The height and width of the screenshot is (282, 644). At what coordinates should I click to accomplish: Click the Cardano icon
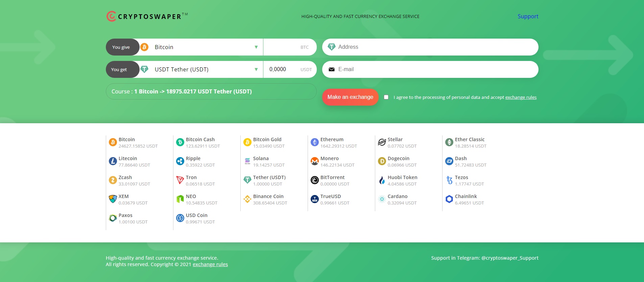click(382, 199)
